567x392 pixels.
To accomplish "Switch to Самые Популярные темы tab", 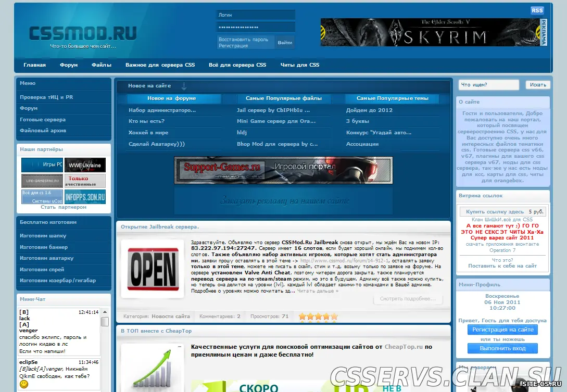I will point(392,98).
